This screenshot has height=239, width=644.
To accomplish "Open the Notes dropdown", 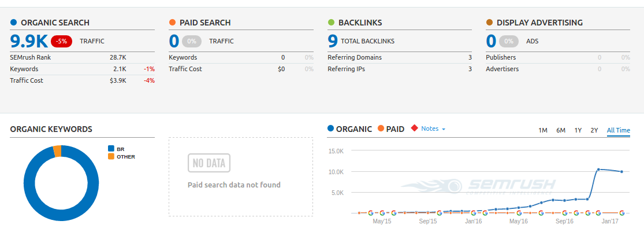I will point(433,128).
